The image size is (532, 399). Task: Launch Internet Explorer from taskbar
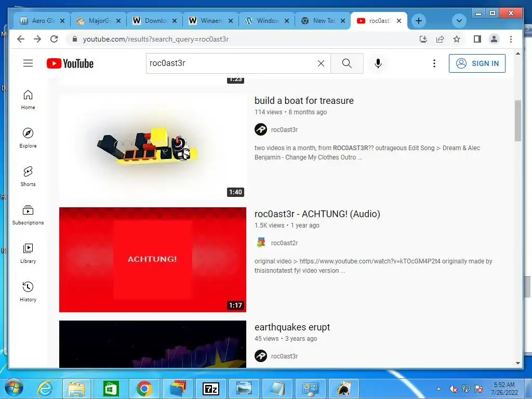pos(45,389)
